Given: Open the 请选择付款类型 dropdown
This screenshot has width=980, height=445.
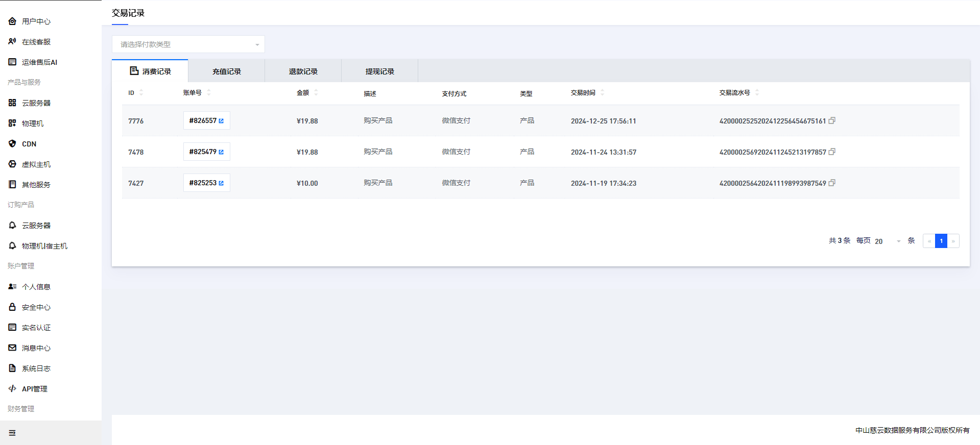Looking at the screenshot, I should pos(188,44).
